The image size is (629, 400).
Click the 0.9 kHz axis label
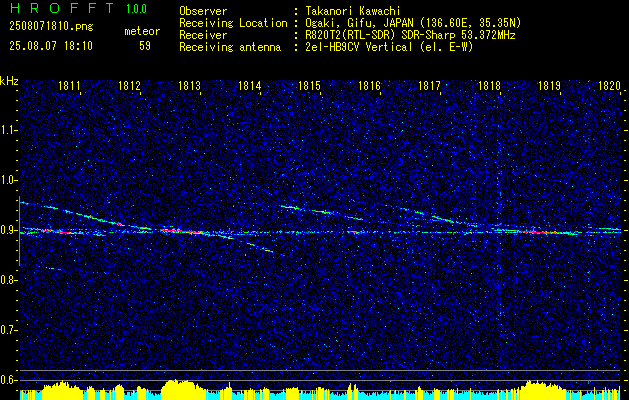coord(8,230)
